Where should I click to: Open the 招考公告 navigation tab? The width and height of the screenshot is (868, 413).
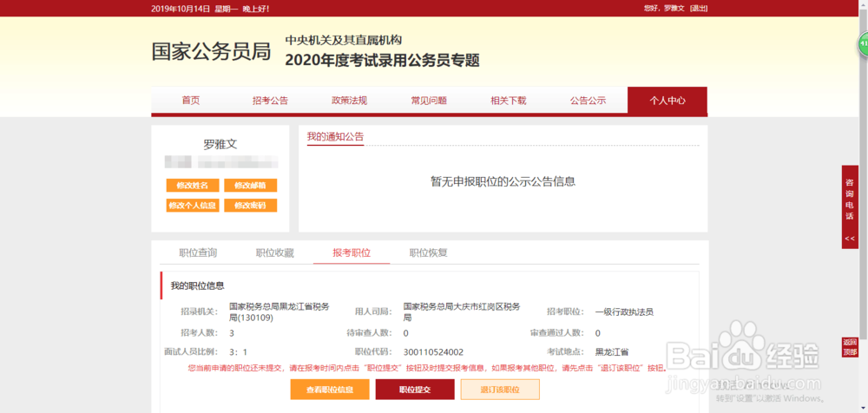[x=270, y=101]
